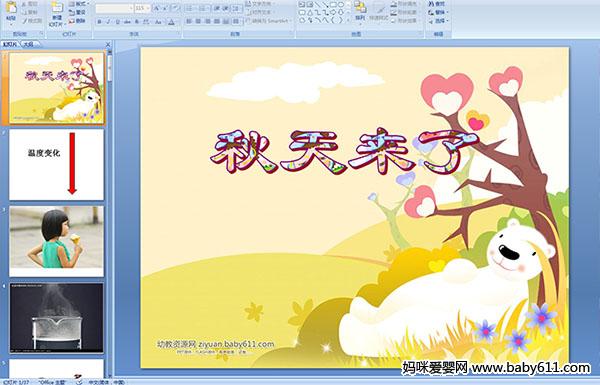Image resolution: width=600 pixels, height=385 pixels.
Task: Pick the Oval shape in the shapes gallery
Action: 340,5
